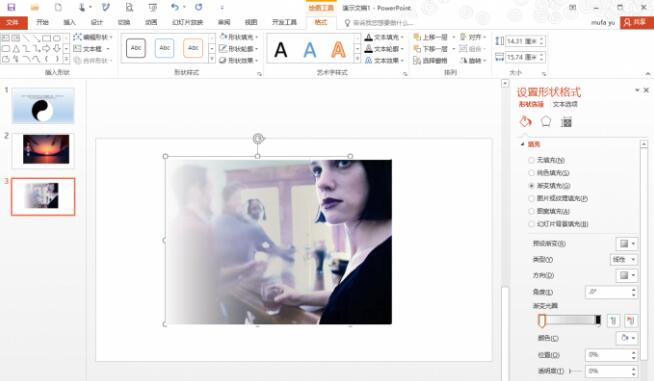Select the black right gradient stop
This screenshot has width=654, height=381.
pos(598,320)
